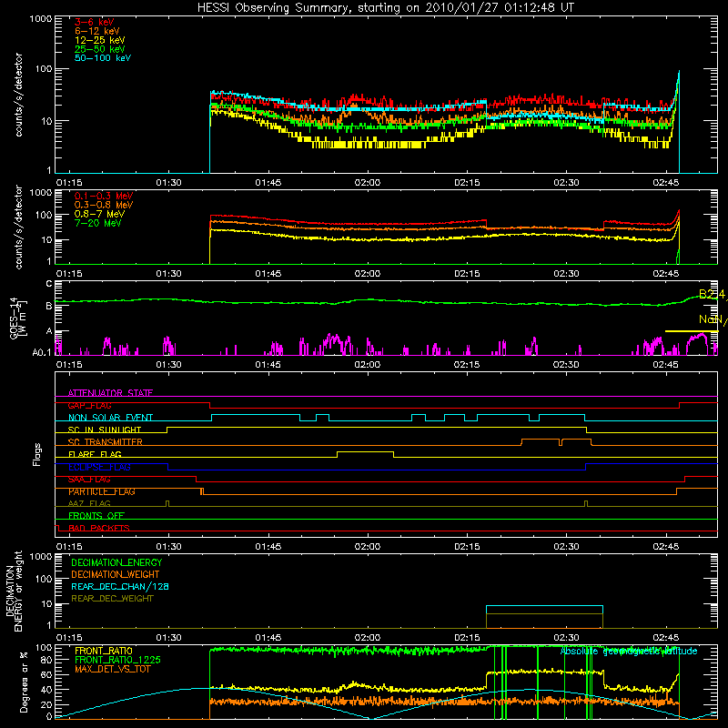Click the 02:45 tick label under decimation panel
This screenshot has height=728, width=728.
(666, 638)
